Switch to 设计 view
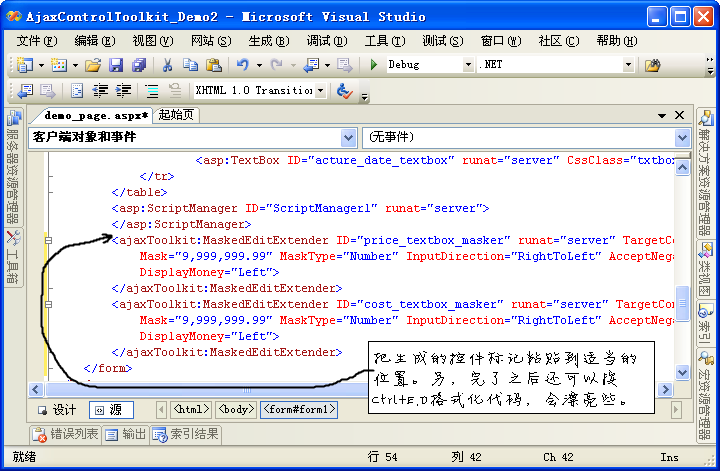This screenshot has width=720, height=471. click(57, 410)
